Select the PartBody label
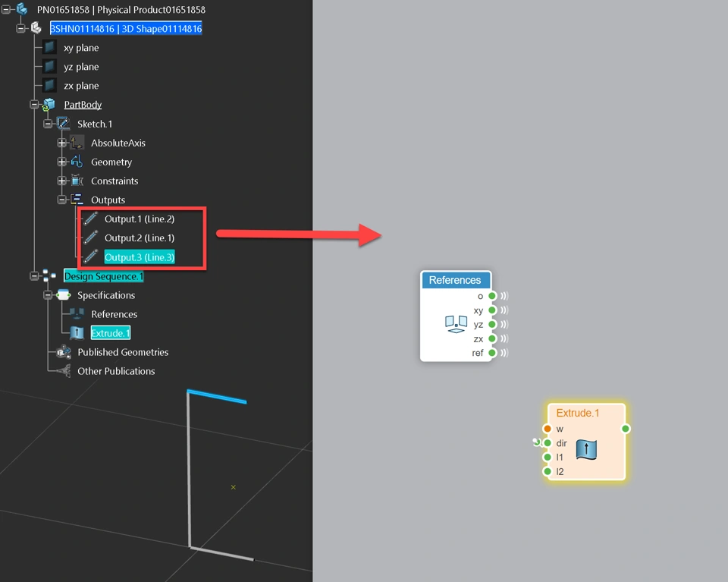This screenshot has width=728, height=582. pos(83,105)
